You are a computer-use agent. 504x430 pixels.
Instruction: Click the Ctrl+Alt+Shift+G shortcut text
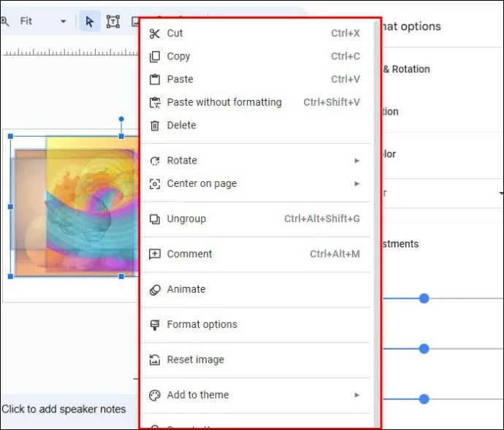[322, 219]
